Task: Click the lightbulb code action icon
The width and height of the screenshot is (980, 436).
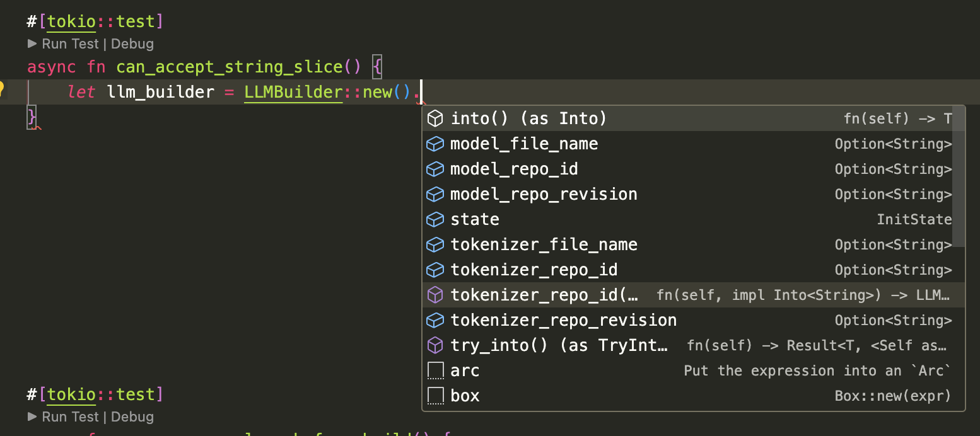Action: 1,89
